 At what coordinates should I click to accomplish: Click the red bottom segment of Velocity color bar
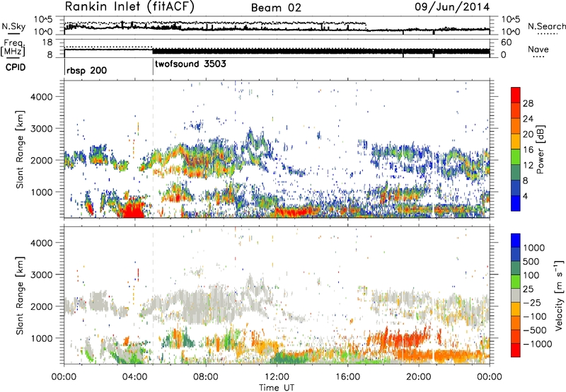pos(516,350)
